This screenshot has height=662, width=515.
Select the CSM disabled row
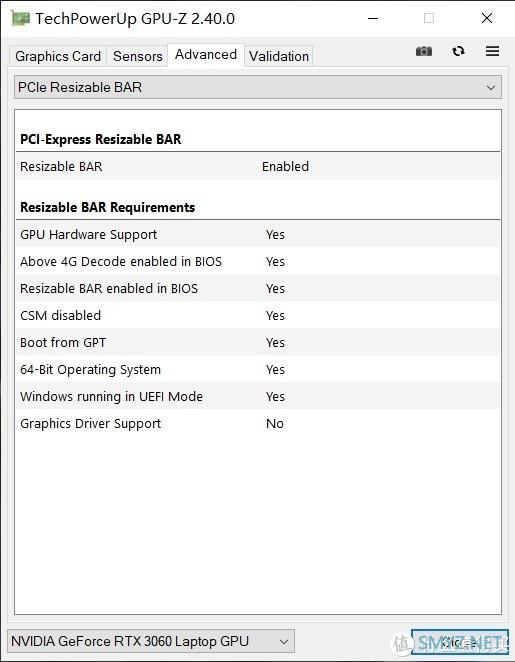(x=258, y=315)
